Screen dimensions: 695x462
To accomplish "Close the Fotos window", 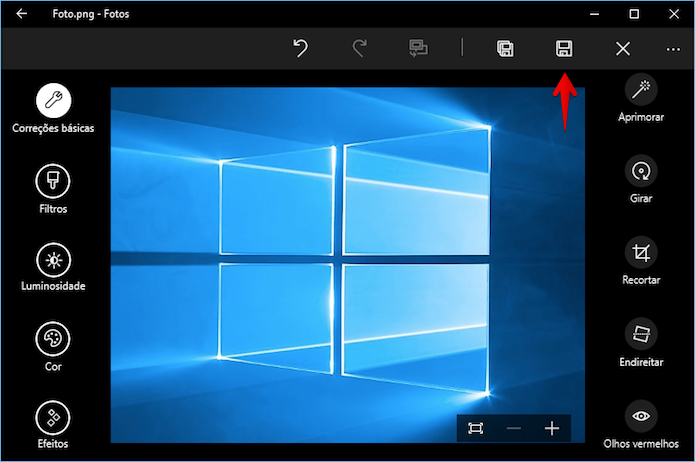I will pos(674,14).
